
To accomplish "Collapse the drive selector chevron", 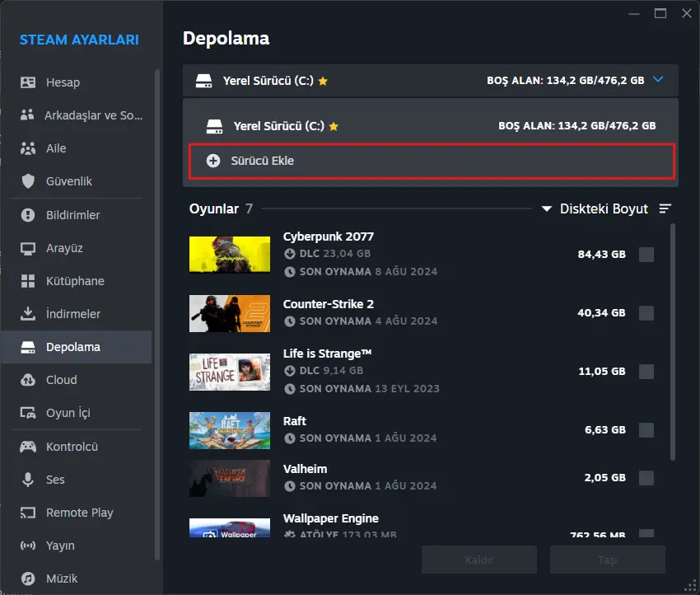I will pyautogui.click(x=658, y=79).
